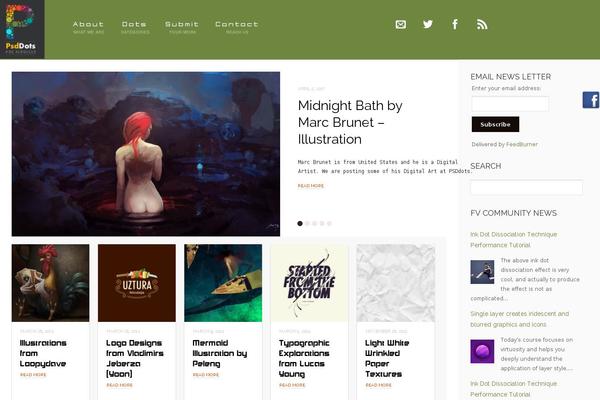Click Read More under Wrinkled Paper Textures
The image size is (600, 400).
pyautogui.click(x=378, y=385)
